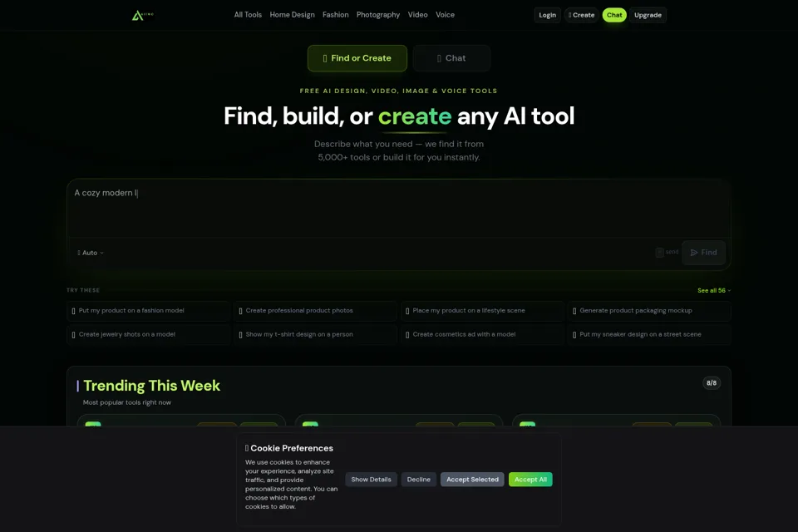Click Accept Selected cookies button
The height and width of the screenshot is (532, 798).
pyautogui.click(x=472, y=480)
